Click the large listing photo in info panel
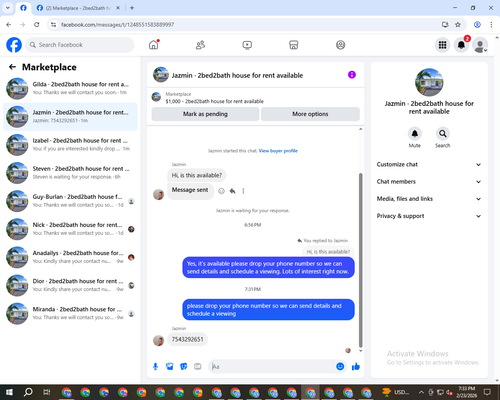 click(x=429, y=82)
